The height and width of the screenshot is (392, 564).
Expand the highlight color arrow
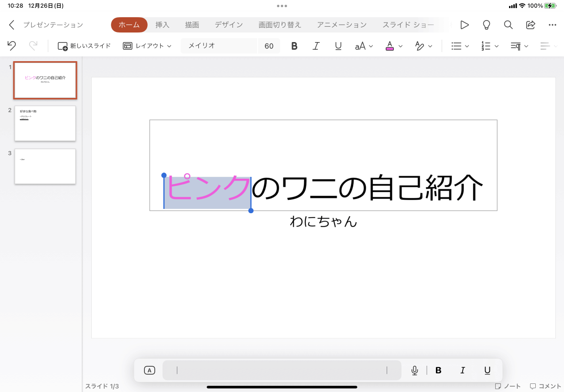pos(430,46)
